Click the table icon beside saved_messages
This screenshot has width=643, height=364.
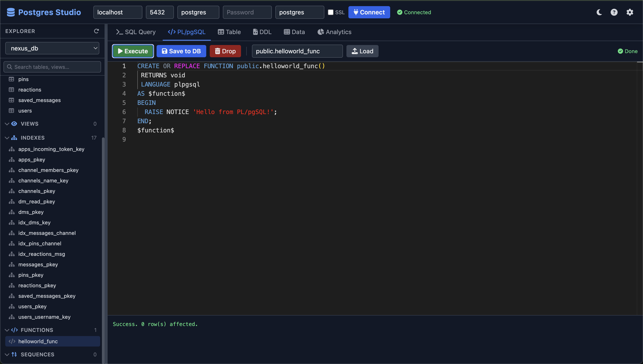click(x=12, y=100)
